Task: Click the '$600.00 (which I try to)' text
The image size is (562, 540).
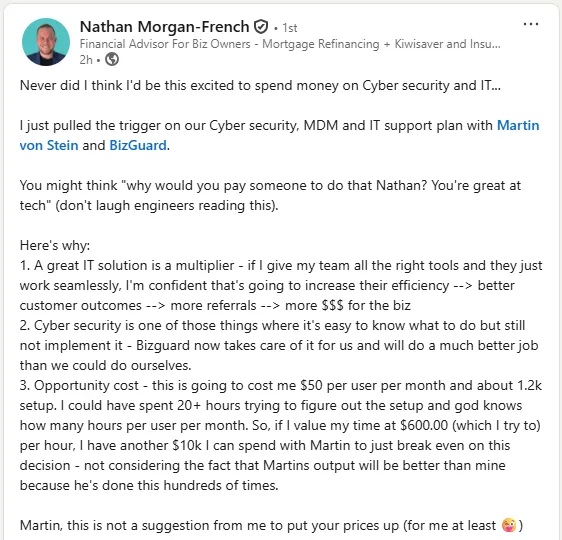Action: [470, 425]
